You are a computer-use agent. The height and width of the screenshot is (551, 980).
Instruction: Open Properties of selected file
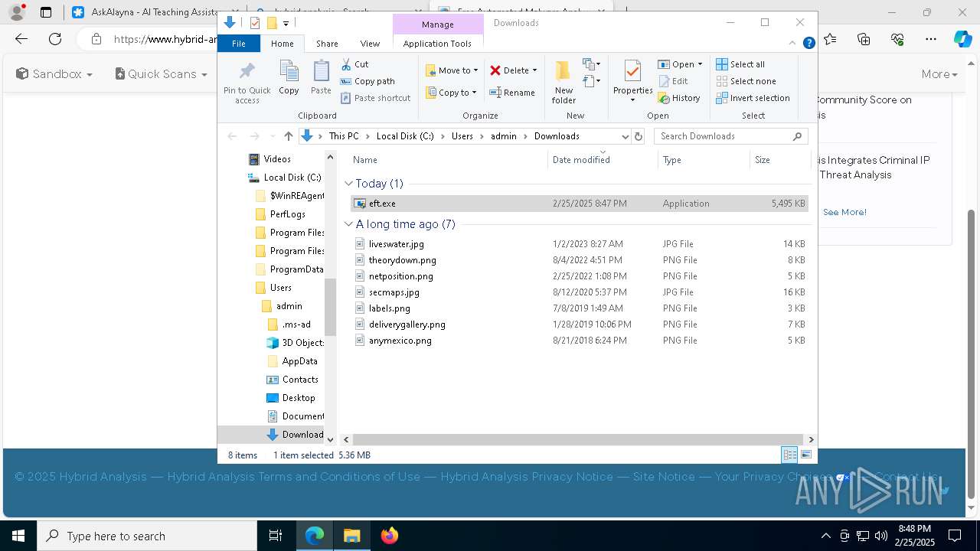click(x=632, y=82)
